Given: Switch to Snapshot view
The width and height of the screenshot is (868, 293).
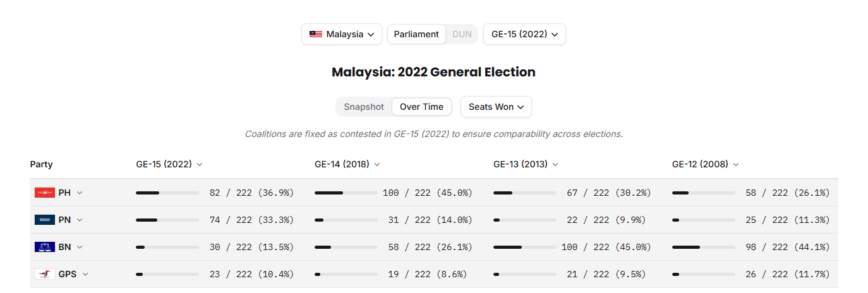Looking at the screenshot, I should coord(364,107).
